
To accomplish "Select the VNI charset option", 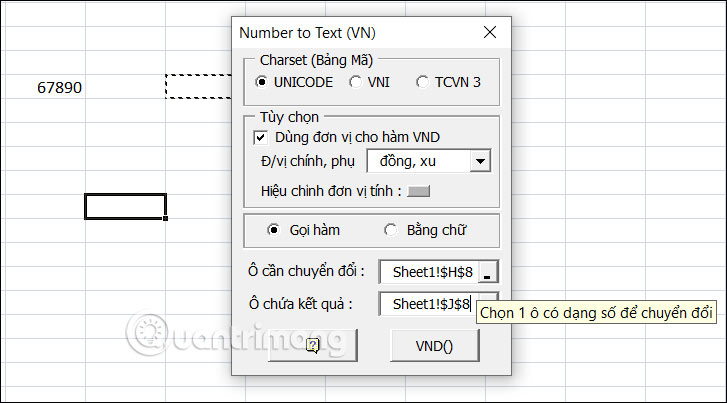I will (356, 82).
